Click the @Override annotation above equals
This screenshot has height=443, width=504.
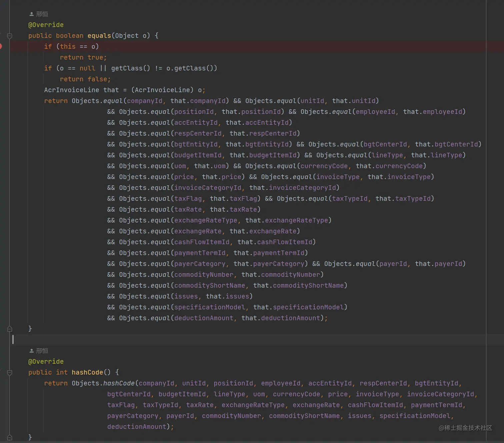(46, 25)
